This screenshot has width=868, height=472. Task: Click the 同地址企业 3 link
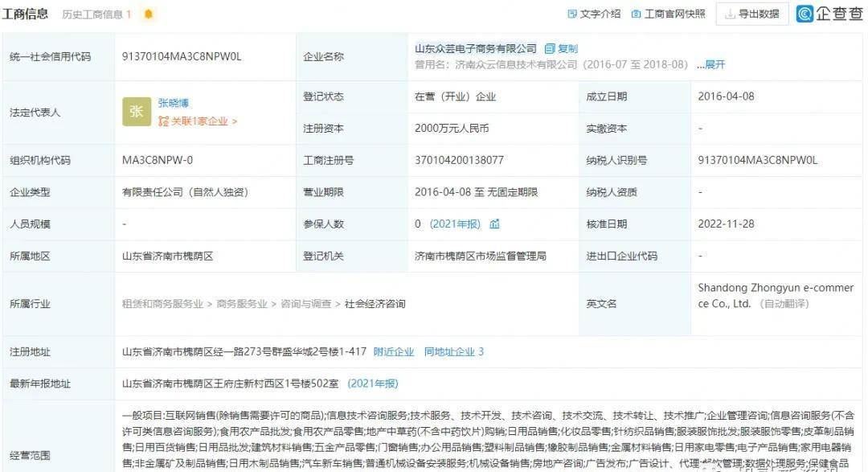coord(454,351)
